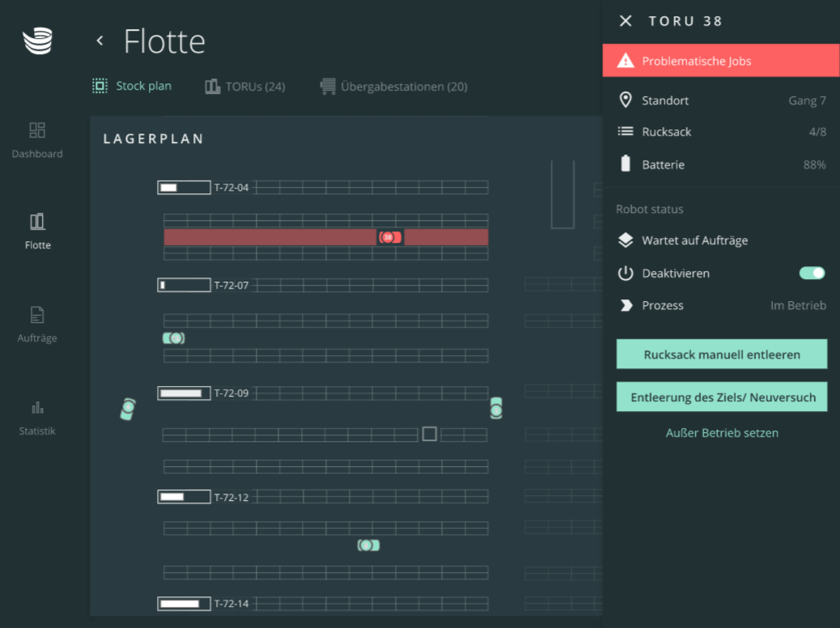The height and width of the screenshot is (628, 840).
Task: Go back using the arrow beside Flotte
Action: click(100, 40)
